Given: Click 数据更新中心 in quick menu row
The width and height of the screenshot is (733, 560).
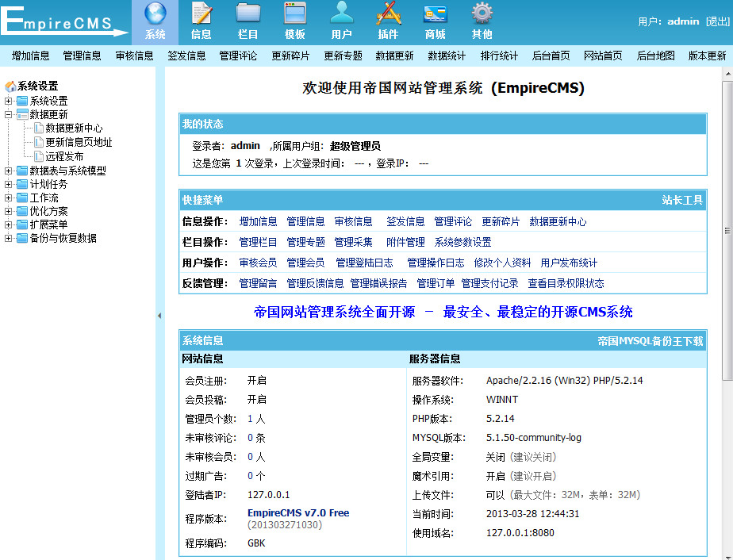Looking at the screenshot, I should pos(558,221).
